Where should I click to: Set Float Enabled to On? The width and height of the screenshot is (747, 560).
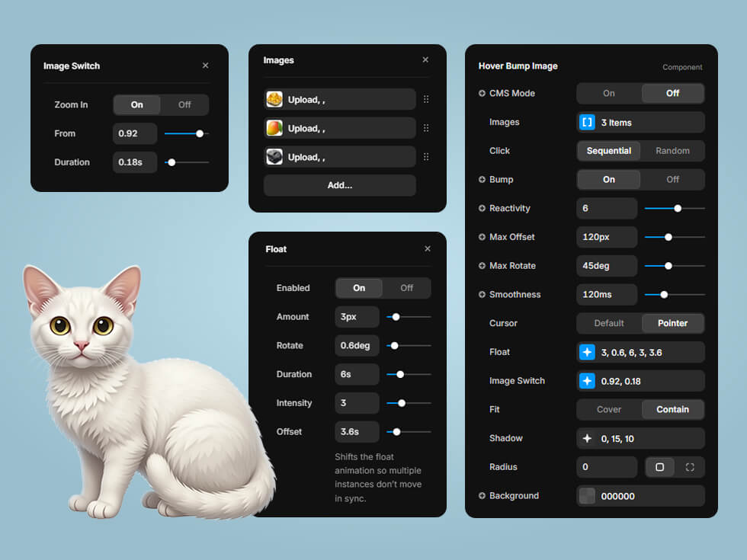click(359, 288)
